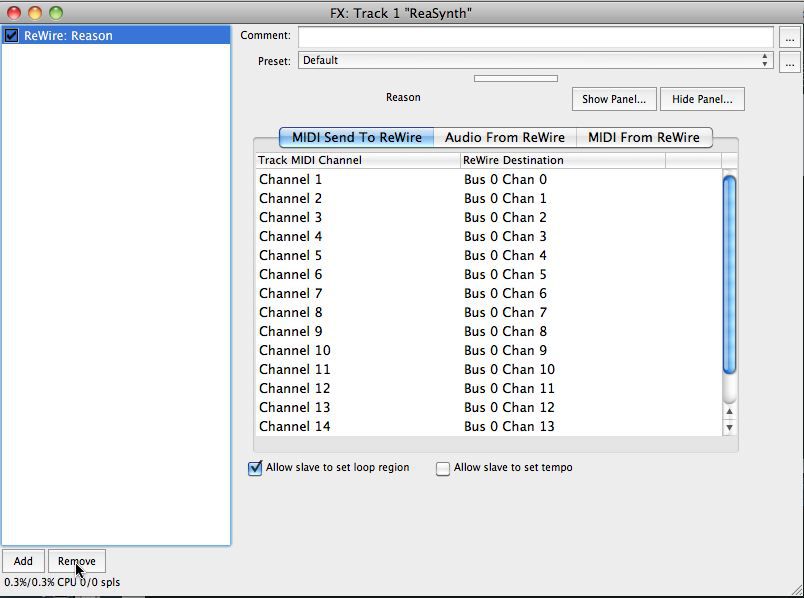Viewport: 804px width, 598px height.
Task: Click the CPU usage status text
Action: (x=62, y=583)
